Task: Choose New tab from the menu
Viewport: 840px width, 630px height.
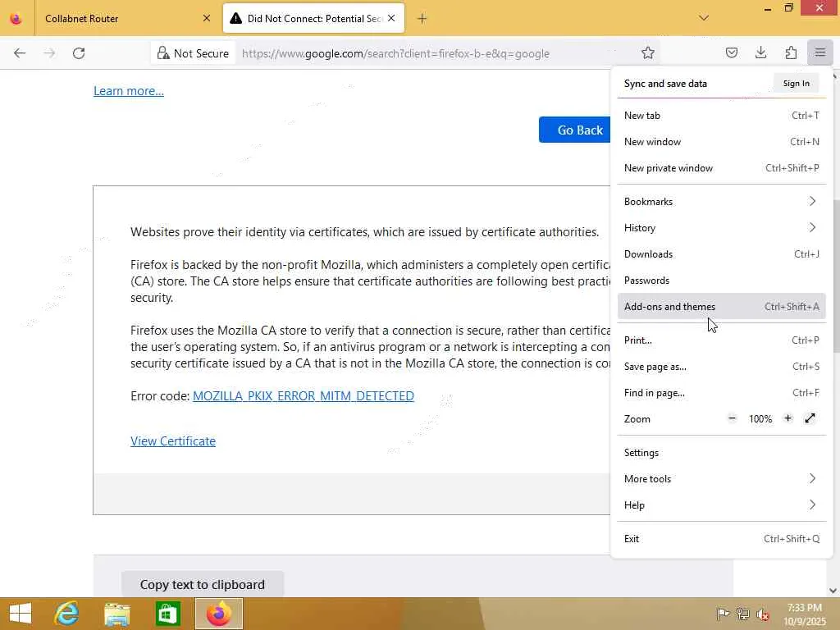Action: point(721,115)
